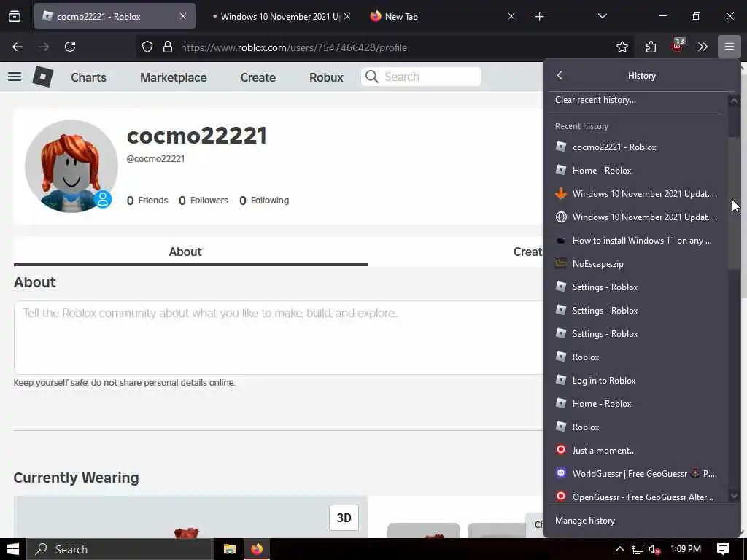Viewport: 747px width, 560px height.
Task: Click the Roblox logo icon
Action: pyautogui.click(x=42, y=76)
